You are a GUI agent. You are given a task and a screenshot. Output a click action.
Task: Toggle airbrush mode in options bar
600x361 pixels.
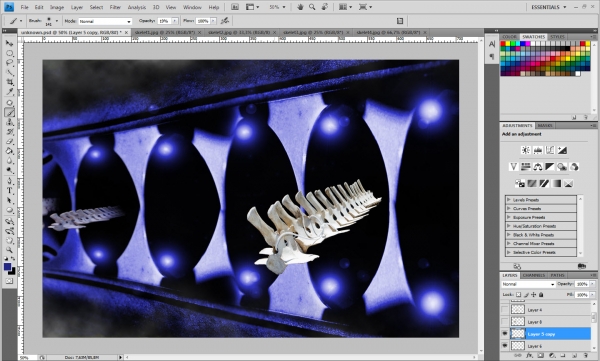225,21
